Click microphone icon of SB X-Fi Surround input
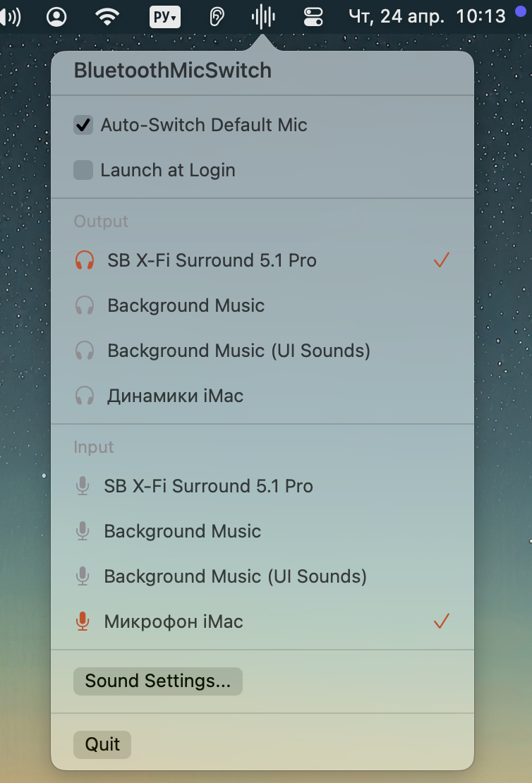 [x=83, y=486]
